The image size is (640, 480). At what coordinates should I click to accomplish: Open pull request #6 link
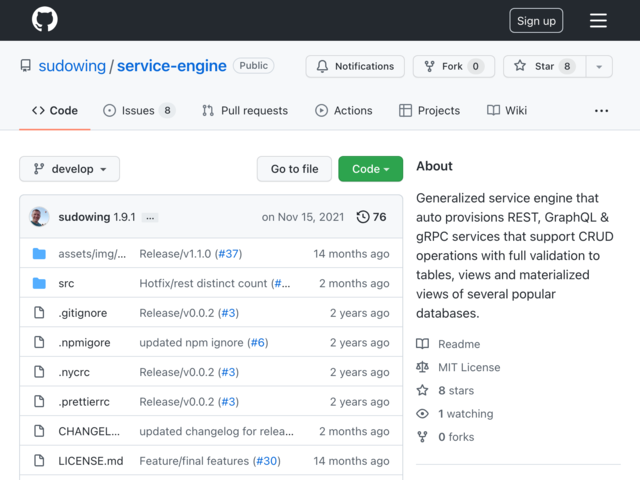pos(258,342)
